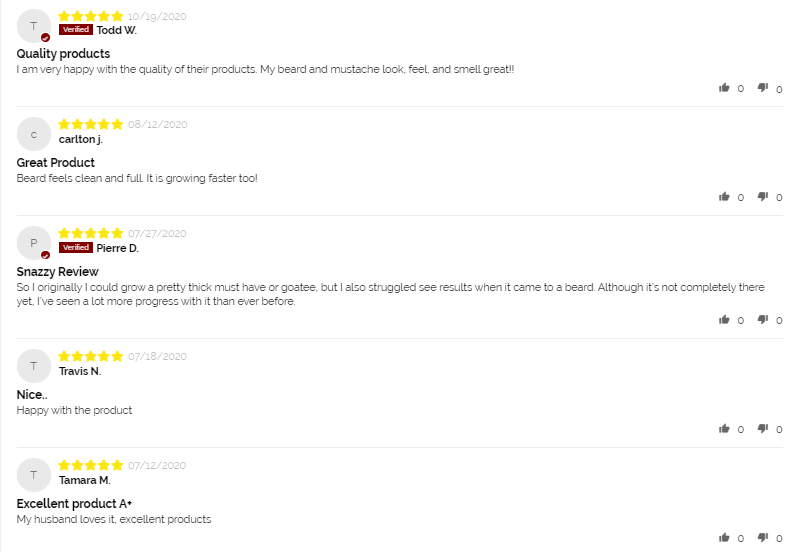Downvote Pierre D.'s Snazzy Review

(763, 320)
